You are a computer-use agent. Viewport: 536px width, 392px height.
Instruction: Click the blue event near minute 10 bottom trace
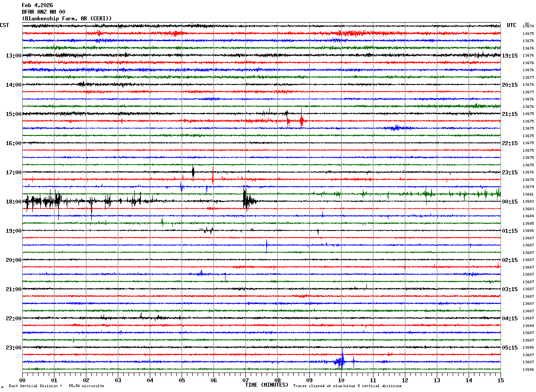pos(340,361)
